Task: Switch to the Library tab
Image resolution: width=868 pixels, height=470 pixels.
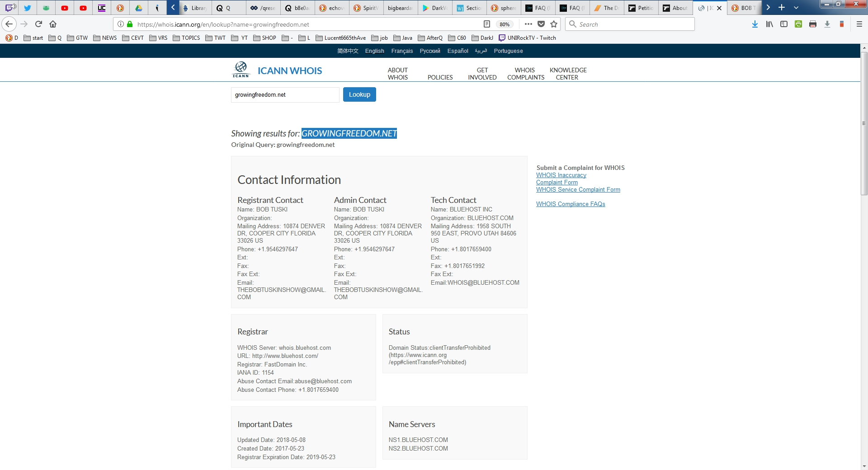Action: tap(196, 8)
